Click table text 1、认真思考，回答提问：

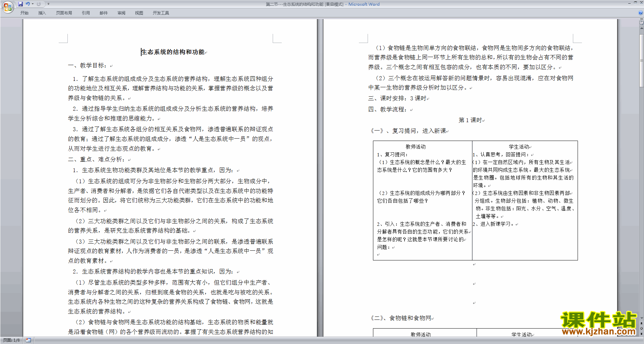click(x=501, y=154)
